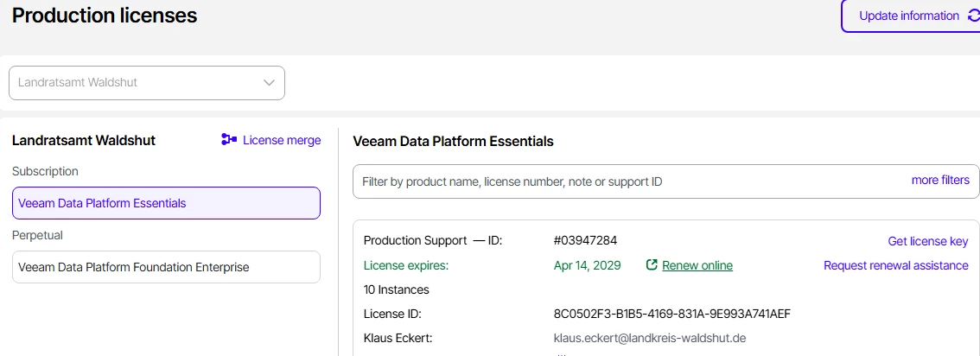This screenshot has width=980, height=356.
Task: Click the License expires label
Action: click(x=406, y=265)
